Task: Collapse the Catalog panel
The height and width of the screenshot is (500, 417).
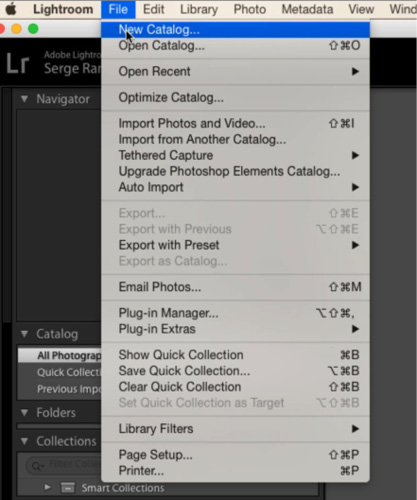Action: tap(24, 334)
